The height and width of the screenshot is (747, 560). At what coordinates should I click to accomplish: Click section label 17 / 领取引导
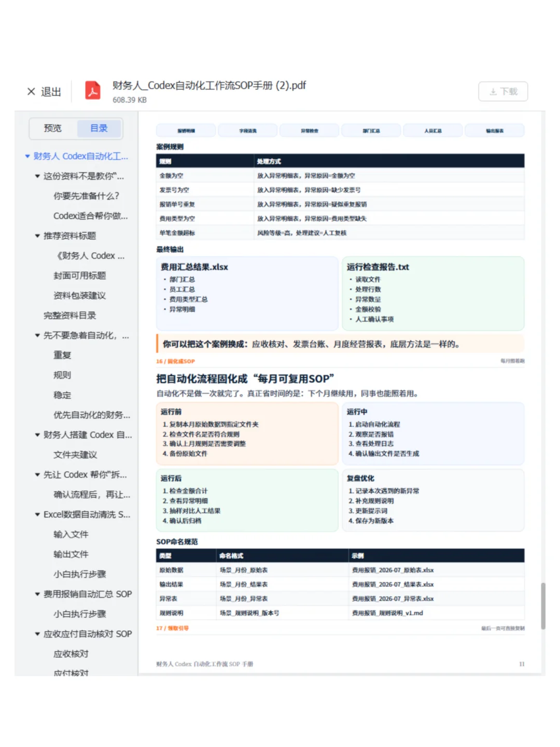(x=173, y=628)
